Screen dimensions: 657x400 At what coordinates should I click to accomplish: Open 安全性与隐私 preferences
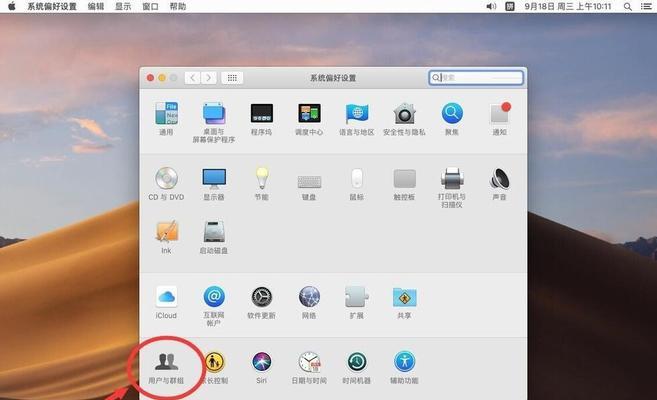(x=404, y=118)
